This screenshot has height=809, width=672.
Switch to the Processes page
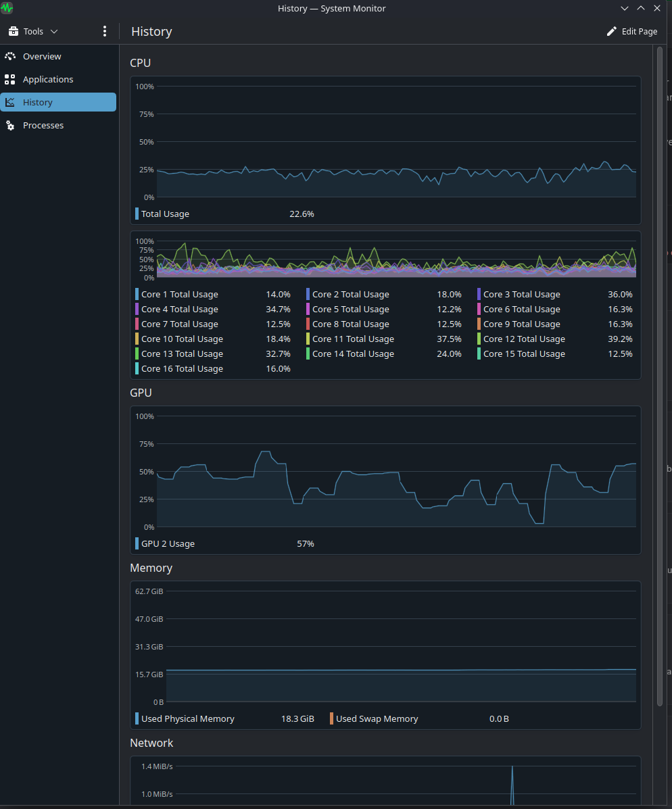43,125
